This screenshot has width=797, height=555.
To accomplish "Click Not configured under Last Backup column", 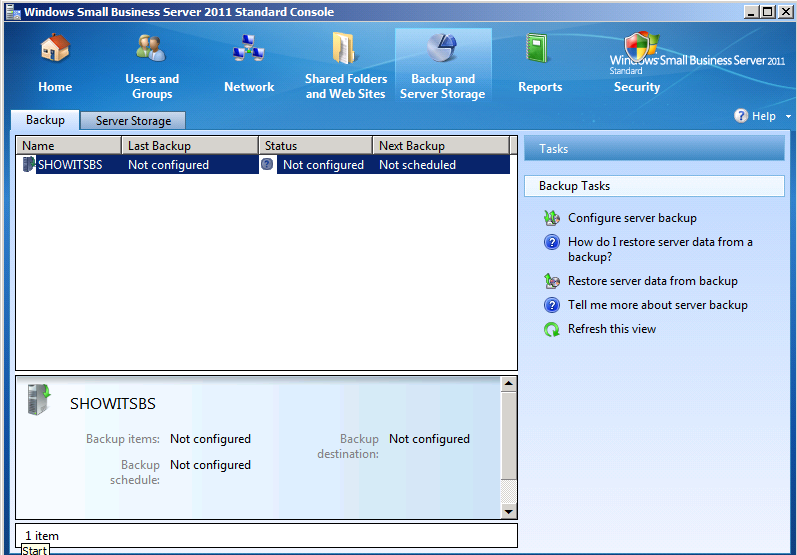I will 168,165.
